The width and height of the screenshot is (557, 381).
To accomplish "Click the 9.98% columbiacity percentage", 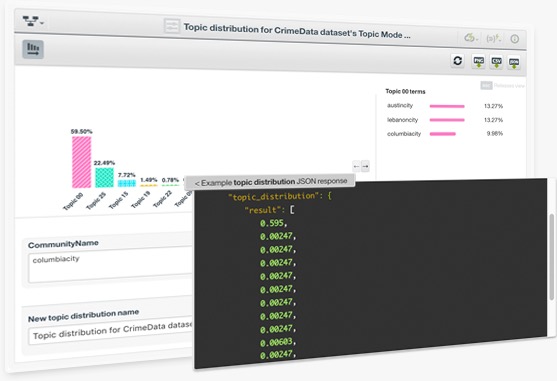I will click(x=495, y=134).
